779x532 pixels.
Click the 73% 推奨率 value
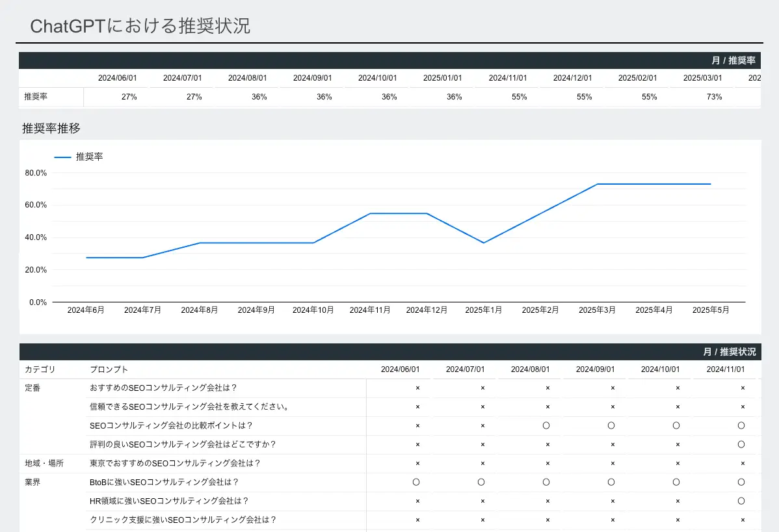pos(715,97)
